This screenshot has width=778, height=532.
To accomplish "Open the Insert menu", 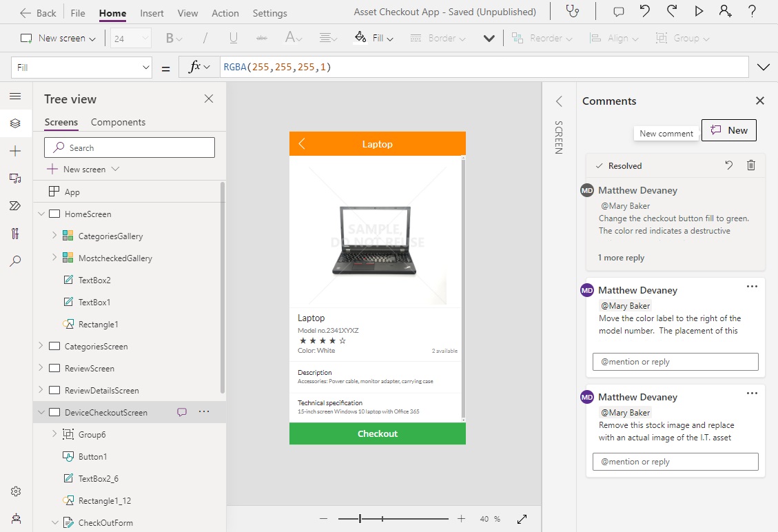I will (152, 12).
